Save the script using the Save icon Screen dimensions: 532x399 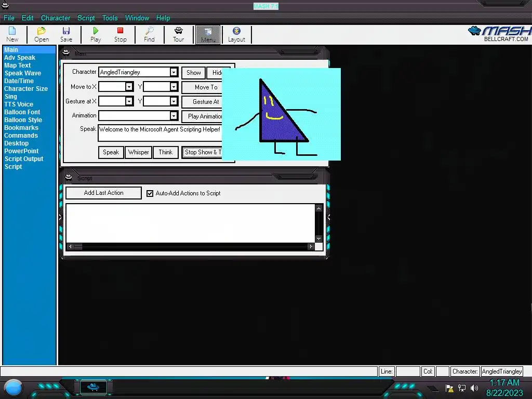point(66,35)
